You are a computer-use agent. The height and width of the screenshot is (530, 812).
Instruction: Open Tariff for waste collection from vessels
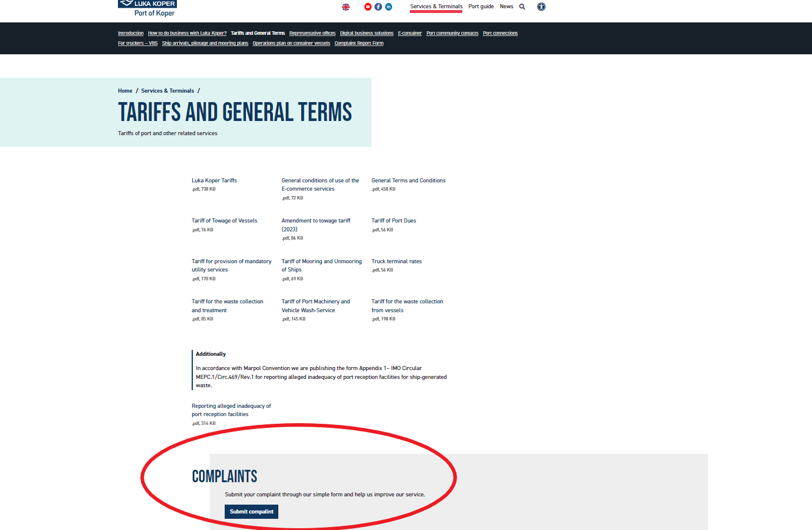click(x=407, y=306)
